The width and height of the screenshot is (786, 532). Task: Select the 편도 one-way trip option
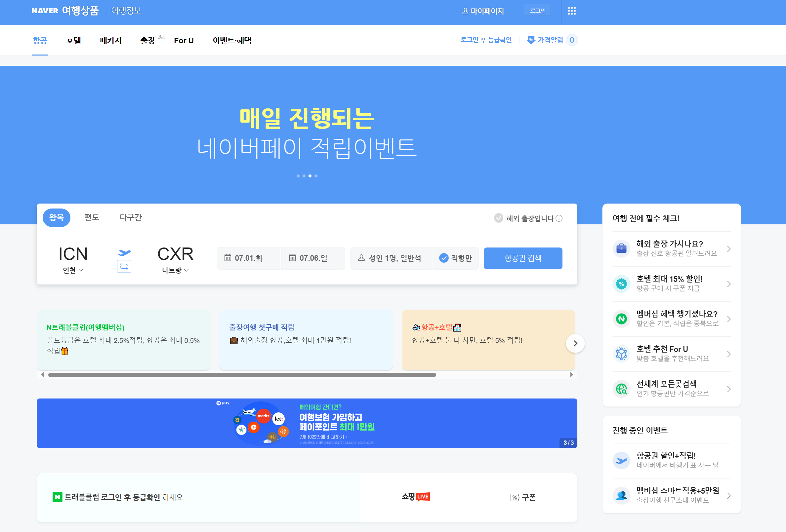coord(92,217)
